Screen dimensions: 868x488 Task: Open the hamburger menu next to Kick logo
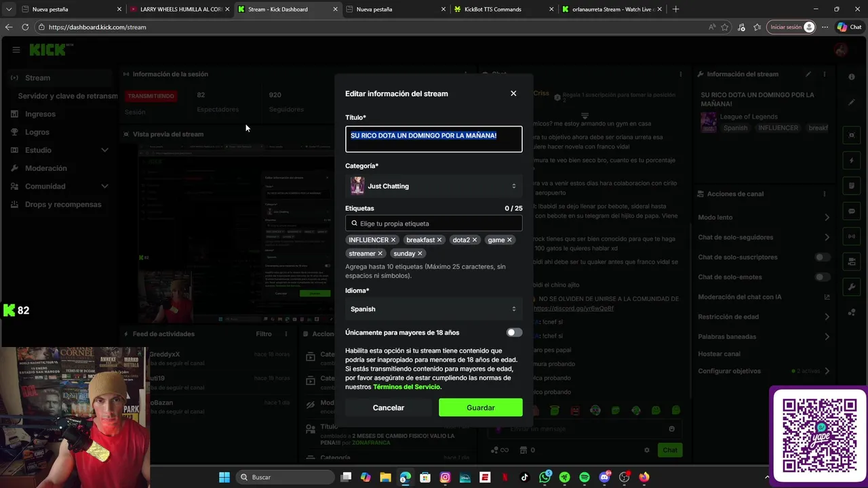(16, 49)
